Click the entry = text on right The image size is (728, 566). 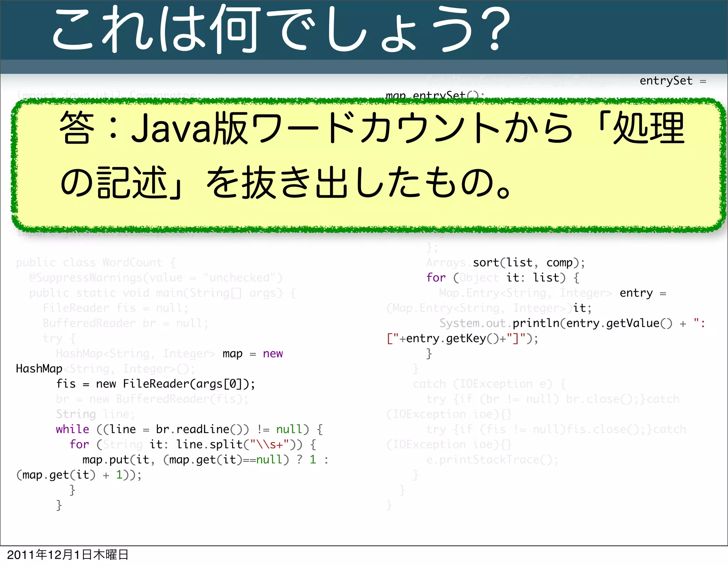643,293
